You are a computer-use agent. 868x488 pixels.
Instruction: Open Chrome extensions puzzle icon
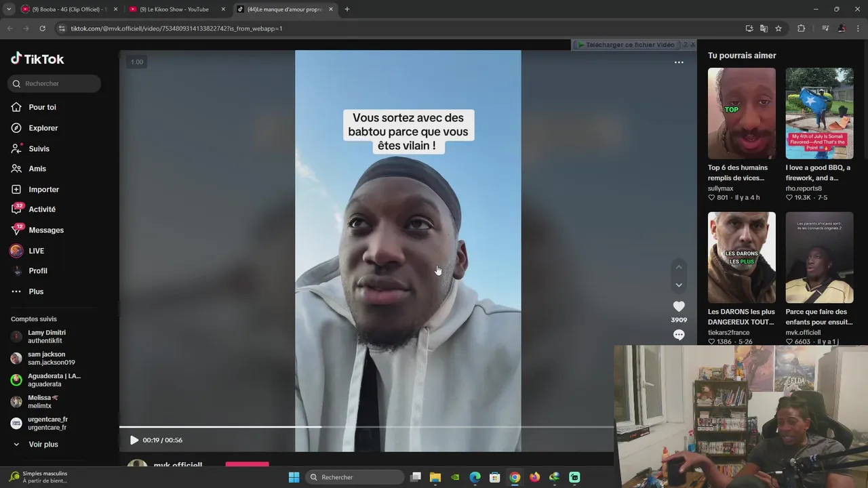click(802, 28)
